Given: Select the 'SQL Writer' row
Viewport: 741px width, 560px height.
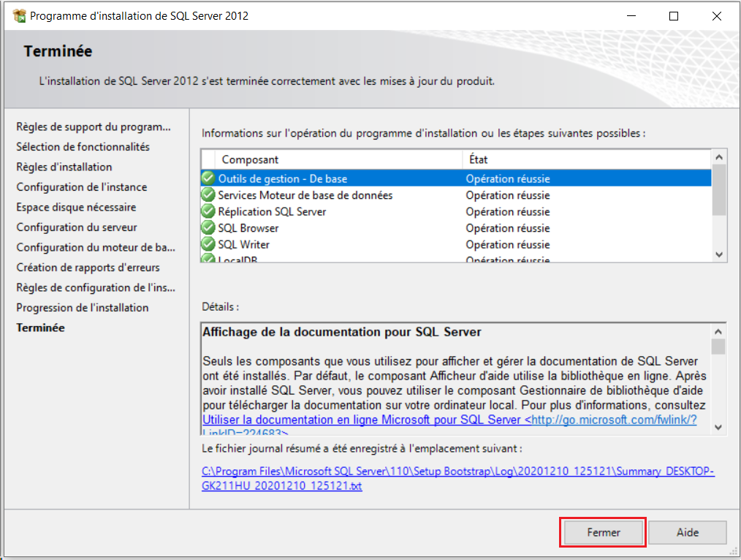Looking at the screenshot, I should (x=456, y=244).
